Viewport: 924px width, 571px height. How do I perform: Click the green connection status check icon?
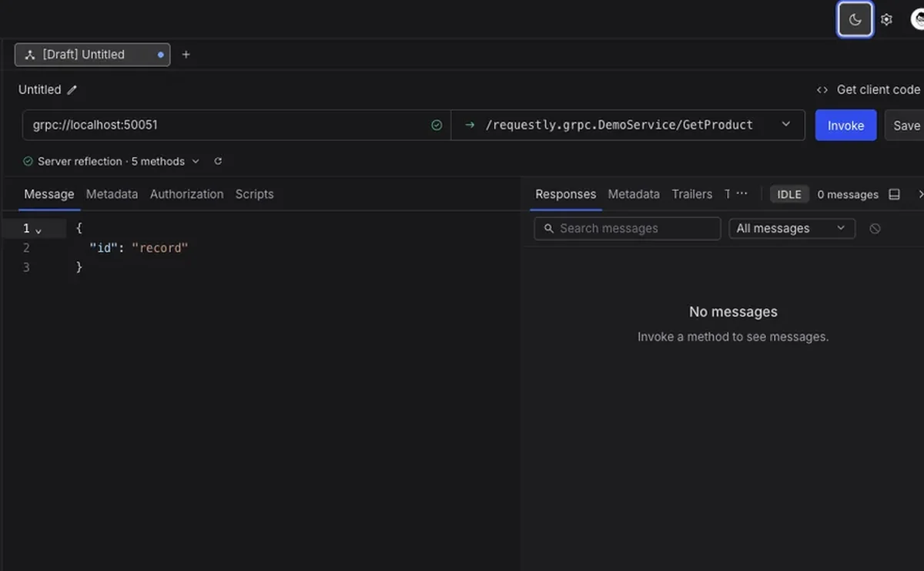pyautogui.click(x=437, y=125)
